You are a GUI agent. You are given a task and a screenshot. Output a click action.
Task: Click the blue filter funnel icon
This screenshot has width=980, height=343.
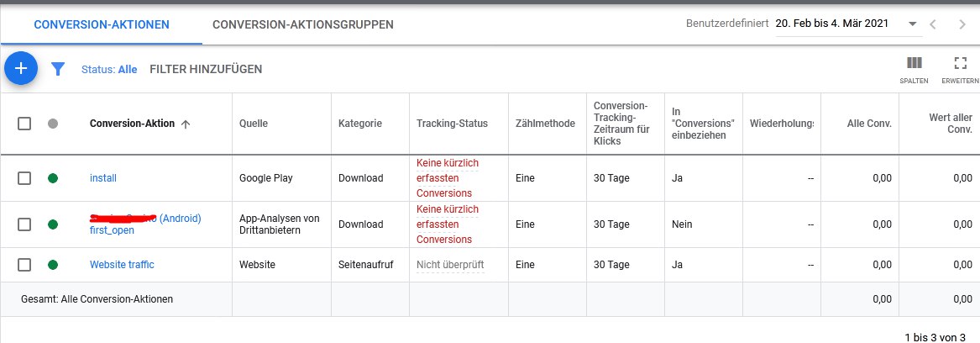point(58,69)
